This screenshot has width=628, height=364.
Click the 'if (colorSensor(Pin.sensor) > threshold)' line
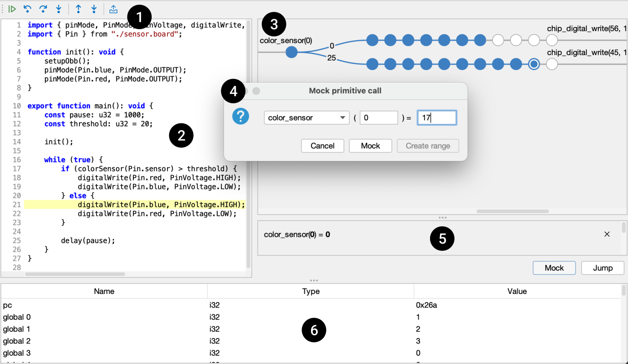pyautogui.click(x=149, y=169)
